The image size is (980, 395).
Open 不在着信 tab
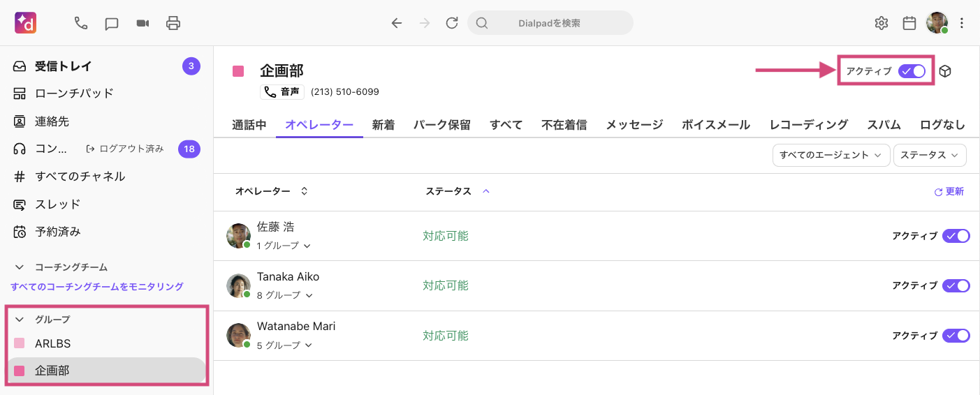coord(564,125)
